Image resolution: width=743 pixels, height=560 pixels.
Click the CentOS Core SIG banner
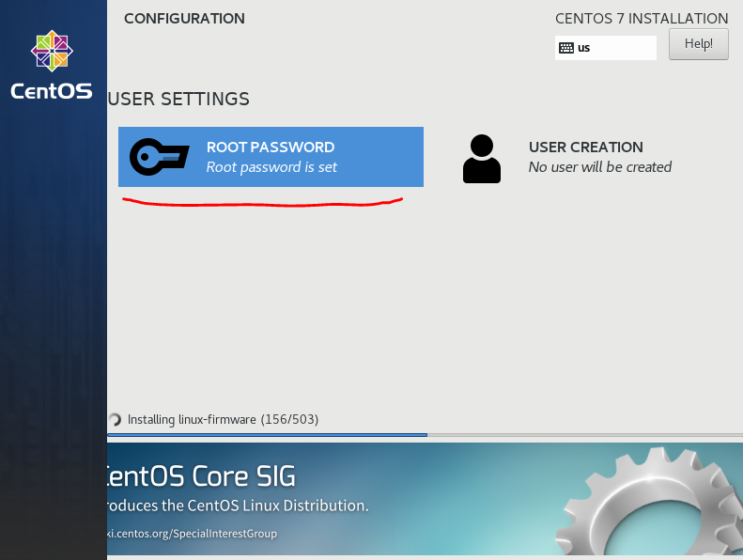(x=426, y=499)
